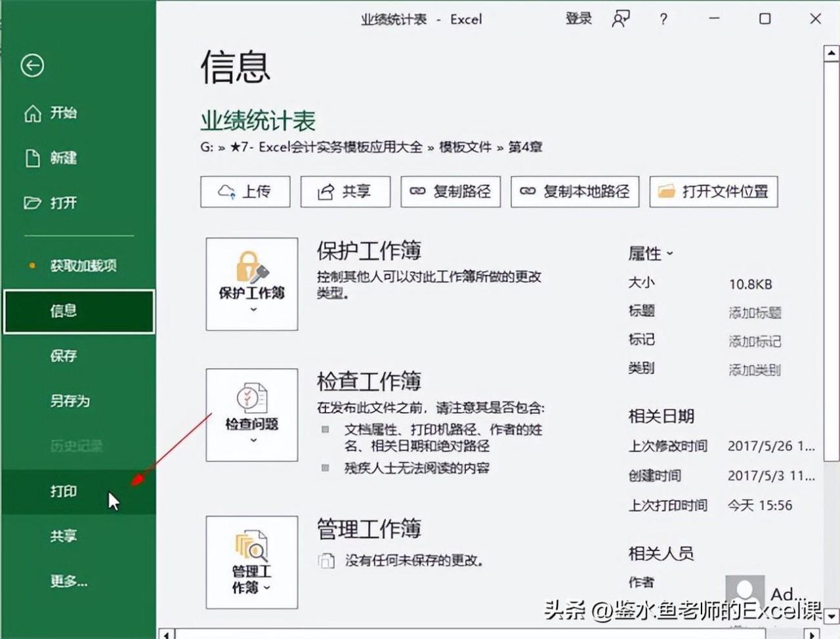Click the 共享 button beside 上传
The image size is (840, 639).
tap(345, 192)
